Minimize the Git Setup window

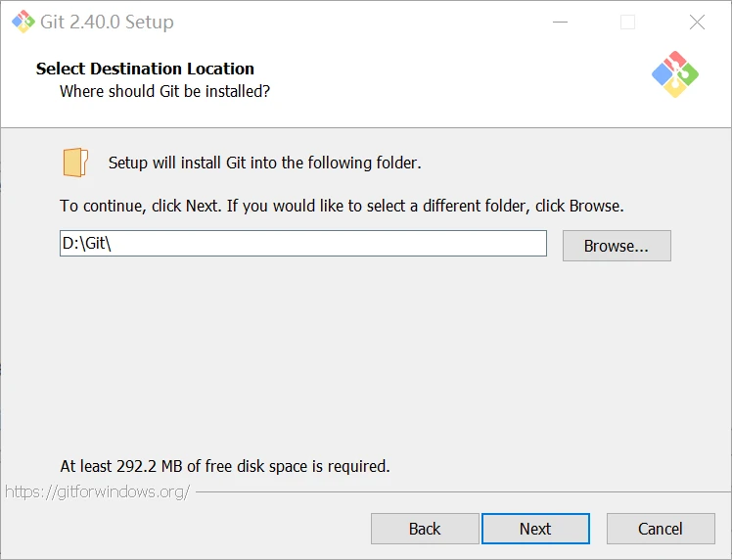[x=560, y=22]
